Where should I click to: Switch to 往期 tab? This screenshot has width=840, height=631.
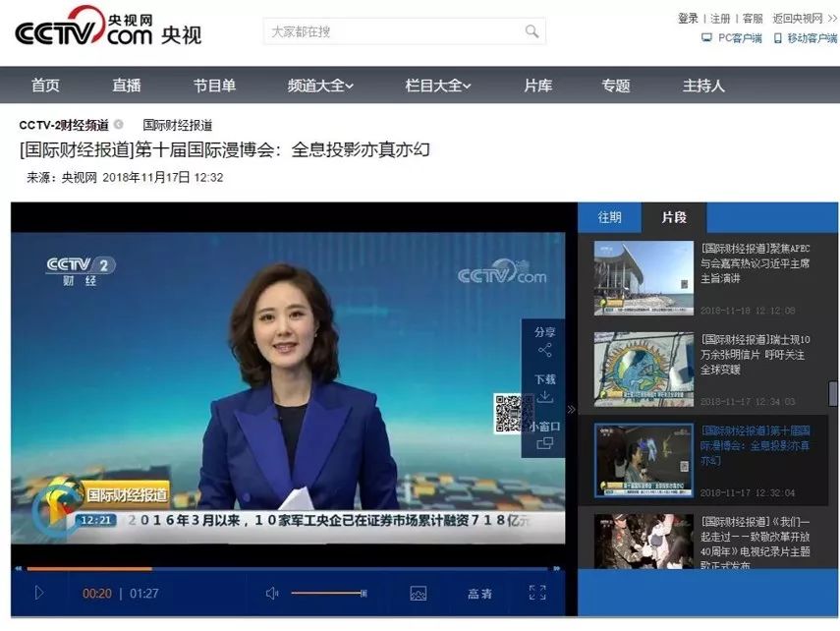610,217
